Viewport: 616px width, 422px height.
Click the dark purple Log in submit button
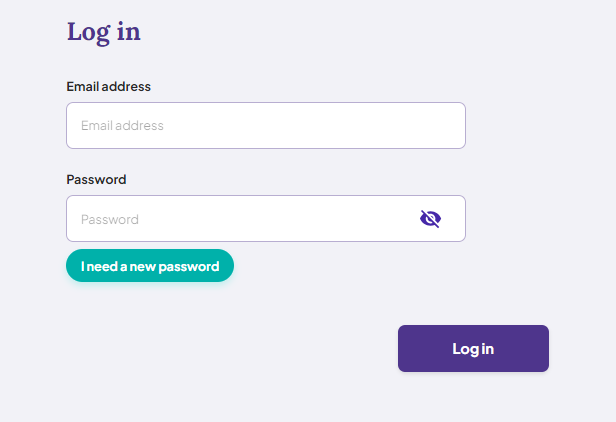[x=473, y=349]
